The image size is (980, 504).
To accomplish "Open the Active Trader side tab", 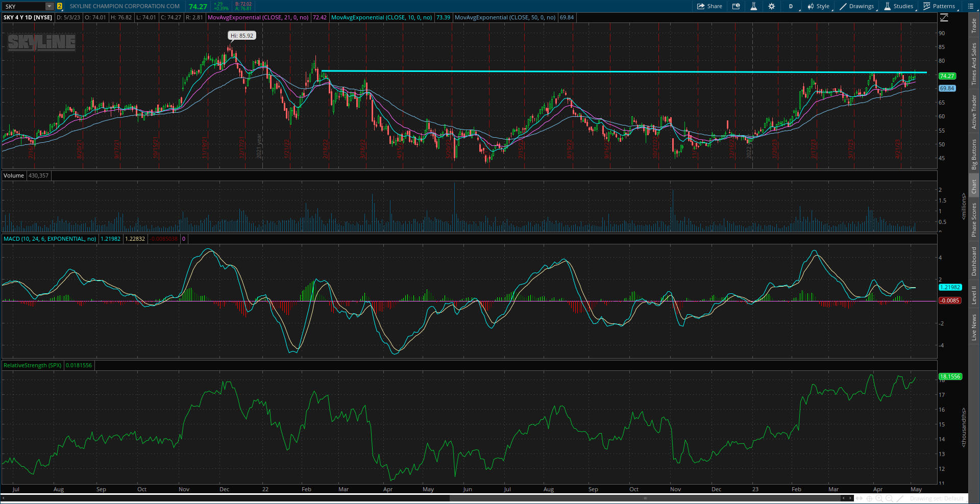I will click(x=974, y=112).
